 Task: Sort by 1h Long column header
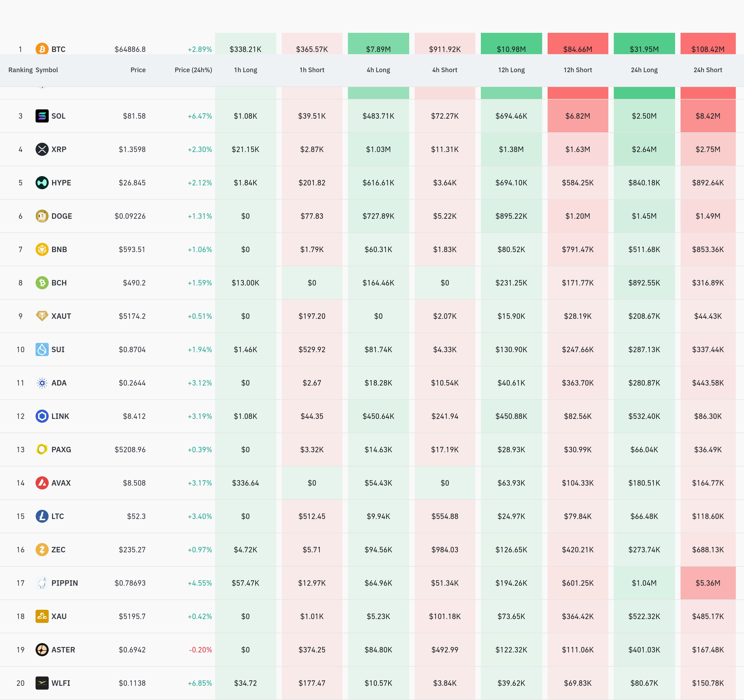click(x=246, y=70)
